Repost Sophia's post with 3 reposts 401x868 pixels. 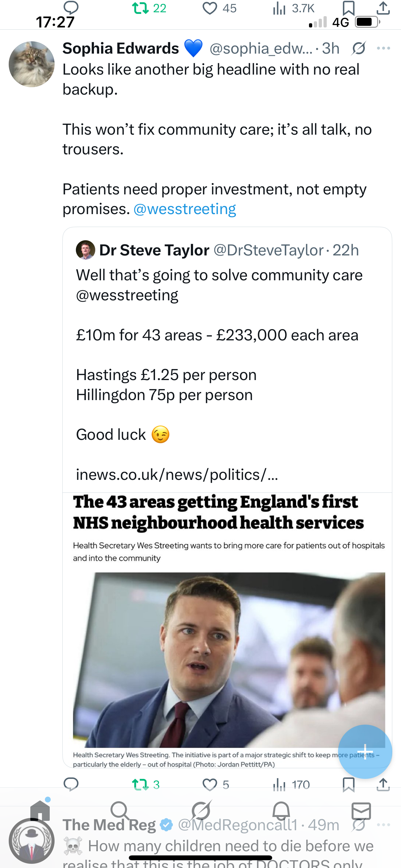coord(141,784)
